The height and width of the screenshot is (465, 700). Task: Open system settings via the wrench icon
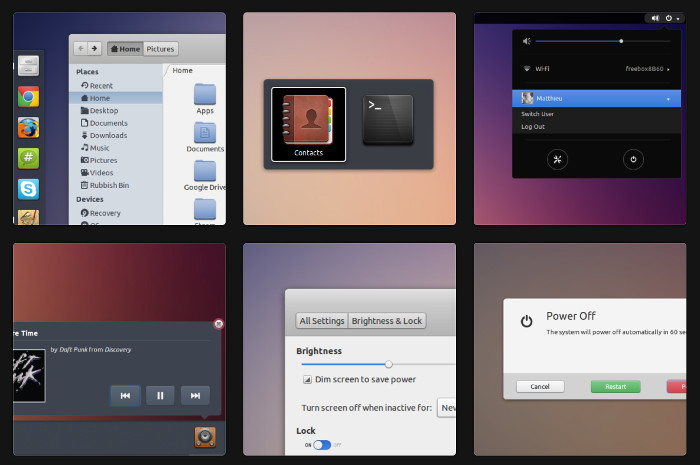click(558, 158)
